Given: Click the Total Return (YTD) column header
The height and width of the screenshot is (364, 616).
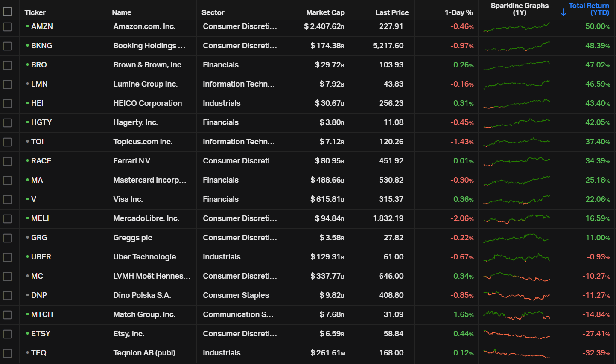Looking at the screenshot, I should click(x=589, y=9).
